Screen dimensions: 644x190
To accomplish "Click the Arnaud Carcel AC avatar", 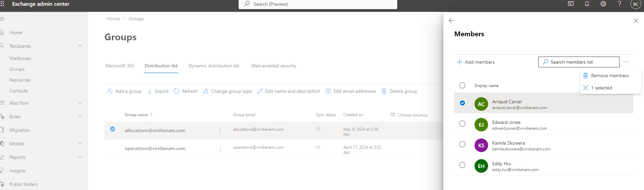I will (x=481, y=104).
